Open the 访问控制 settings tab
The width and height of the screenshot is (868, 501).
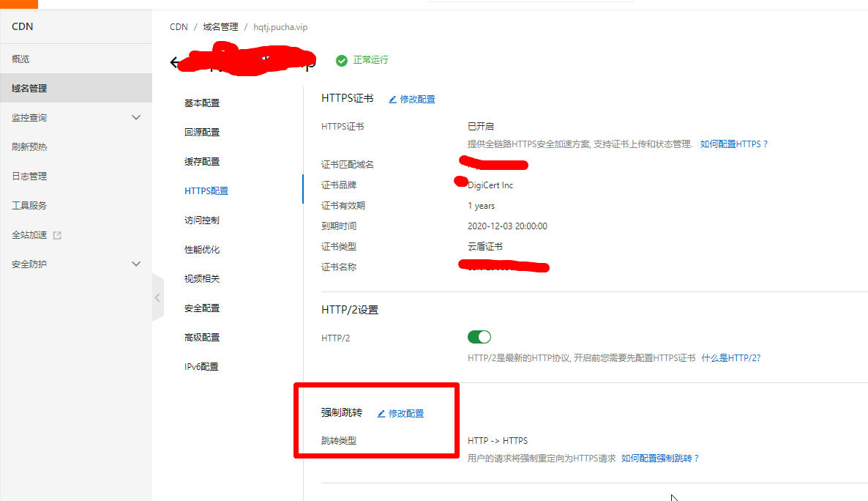[202, 220]
